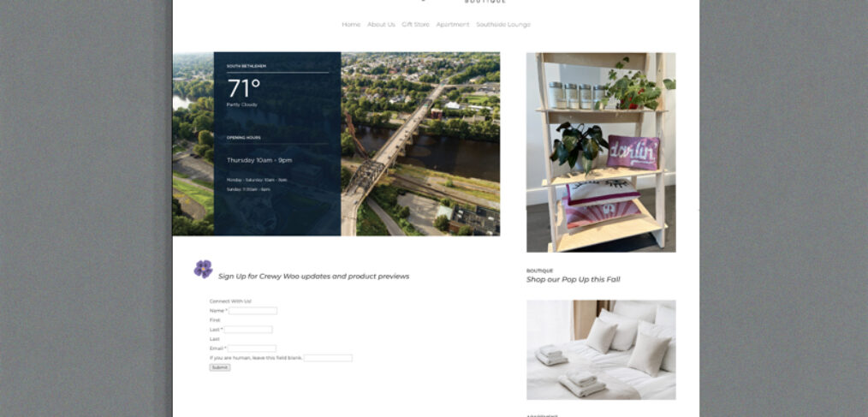Focus the first Name input field
Image resolution: width=868 pixels, height=417 pixels.
[253, 311]
